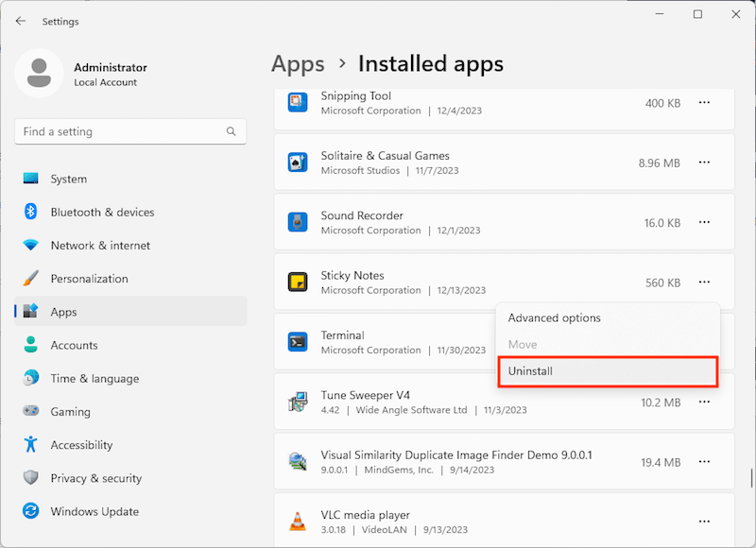
Task: Choose Advanced options in context menu
Action: (x=608, y=317)
